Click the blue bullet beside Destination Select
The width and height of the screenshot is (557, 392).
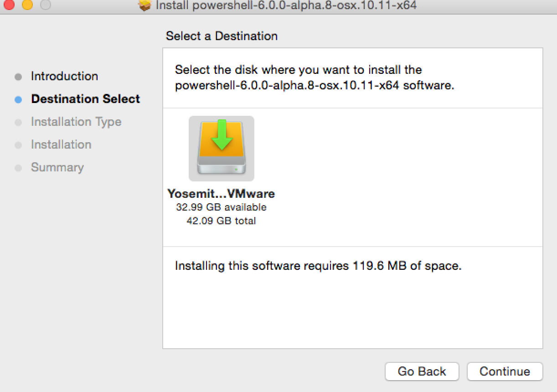(18, 99)
